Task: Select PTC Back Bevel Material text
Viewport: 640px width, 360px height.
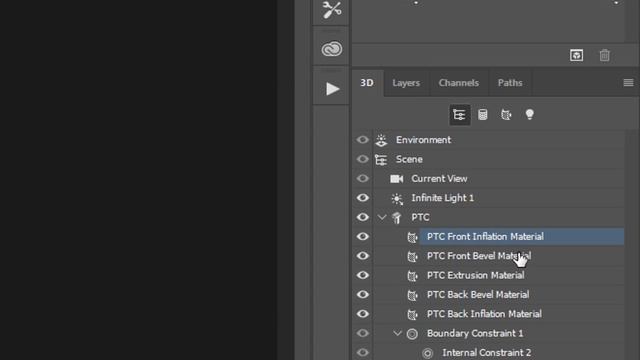Action: tap(478, 295)
